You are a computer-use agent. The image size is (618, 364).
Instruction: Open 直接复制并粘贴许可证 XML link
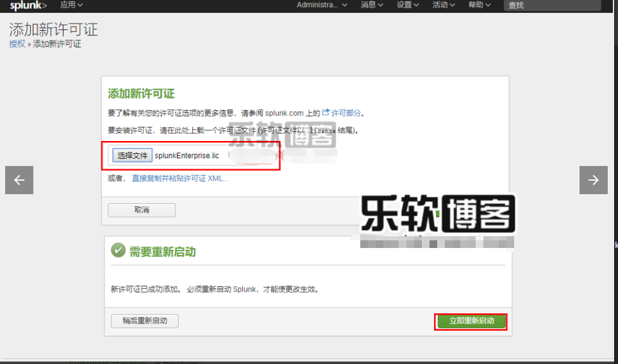[x=180, y=178]
